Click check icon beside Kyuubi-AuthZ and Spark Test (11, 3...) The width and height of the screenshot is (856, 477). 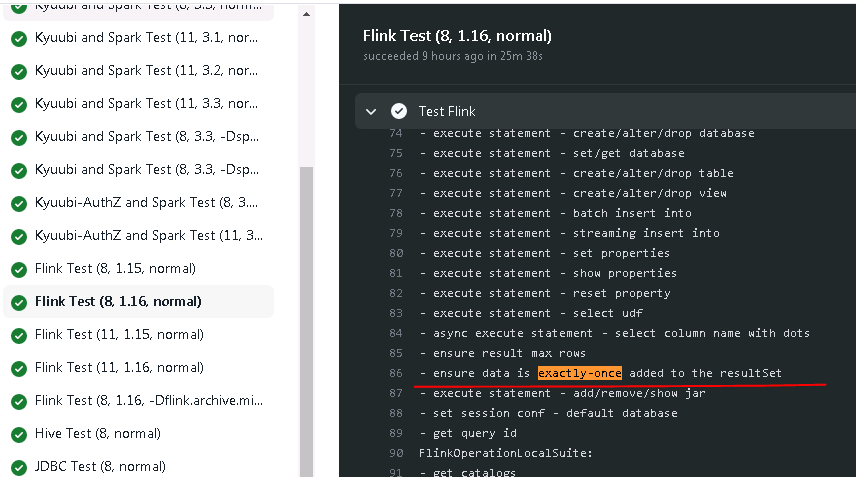click(x=19, y=236)
